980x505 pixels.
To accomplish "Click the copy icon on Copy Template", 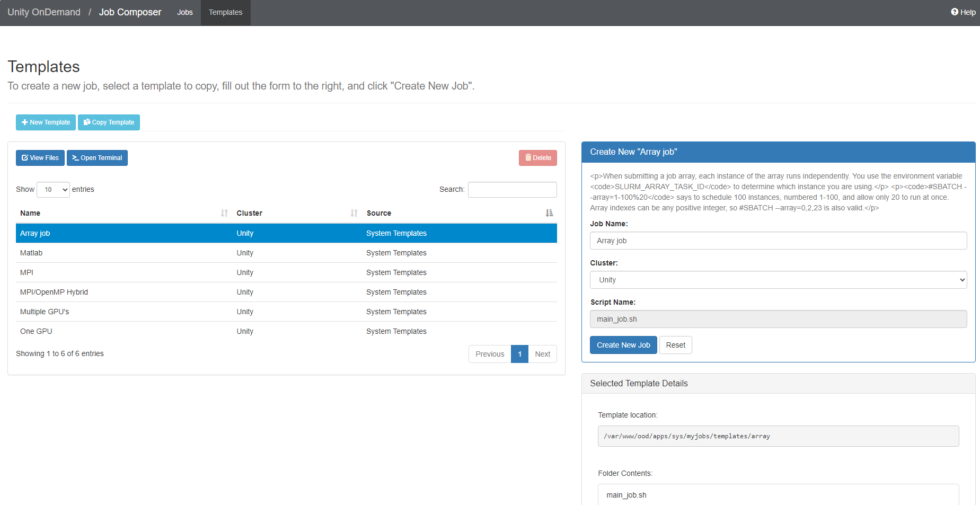I will [x=87, y=122].
